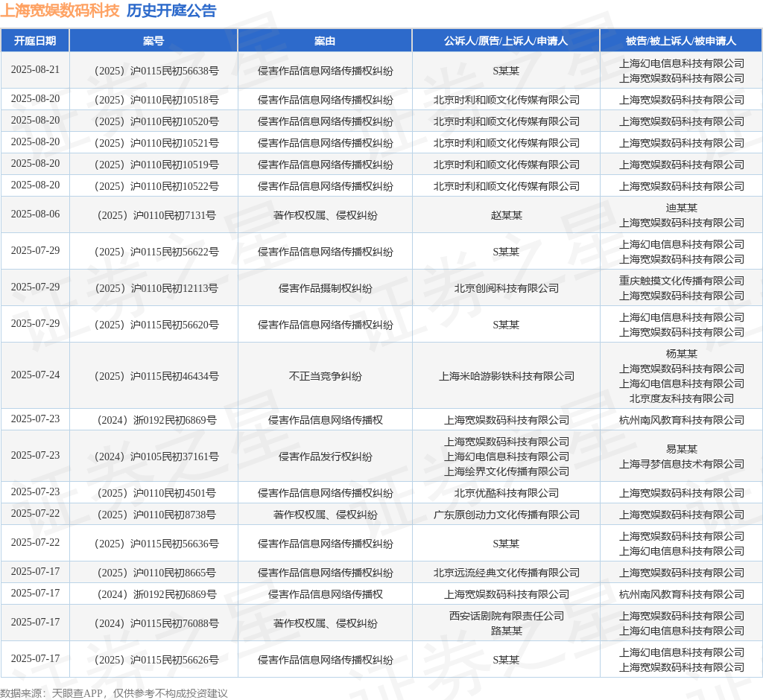This screenshot has height=700, width=763.
Task: Click plaintiff 北京创阅科技有限公司
Action: click(506, 288)
